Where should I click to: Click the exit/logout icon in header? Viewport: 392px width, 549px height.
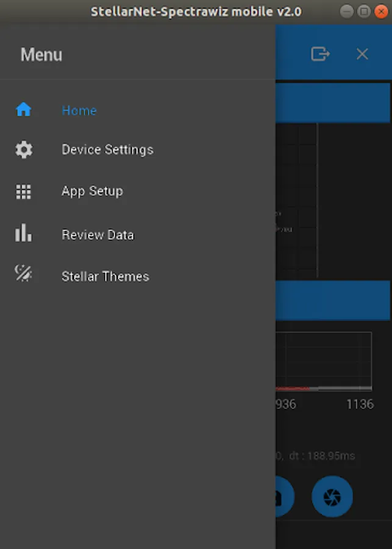click(x=321, y=54)
